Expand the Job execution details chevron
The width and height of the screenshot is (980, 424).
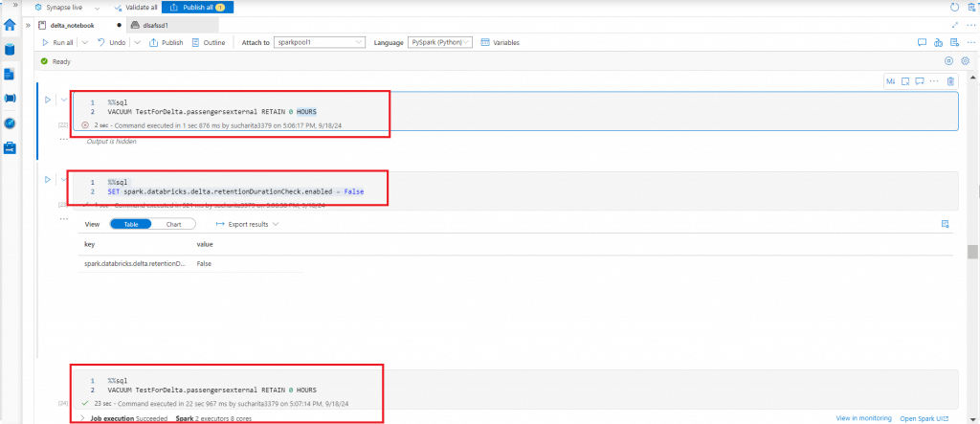pos(84,417)
